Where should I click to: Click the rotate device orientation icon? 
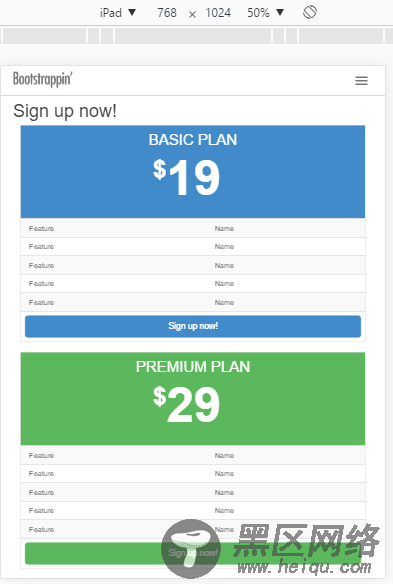(x=310, y=12)
